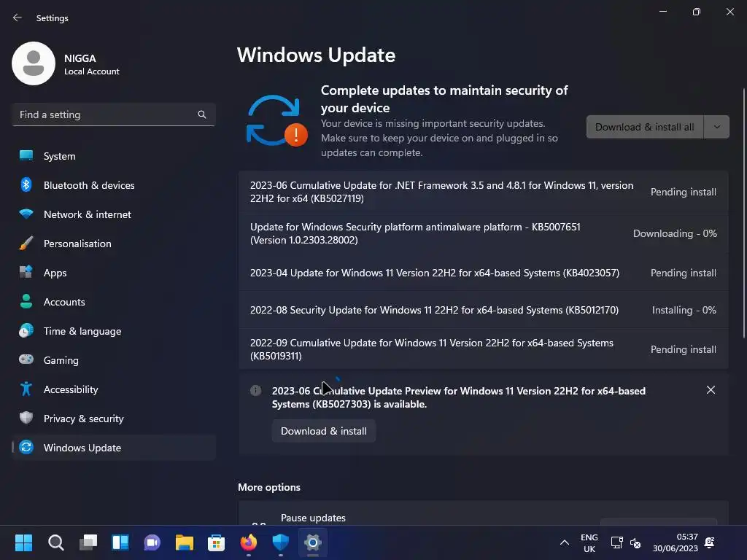Click the Accounts person icon
747x560 pixels.
(26, 301)
